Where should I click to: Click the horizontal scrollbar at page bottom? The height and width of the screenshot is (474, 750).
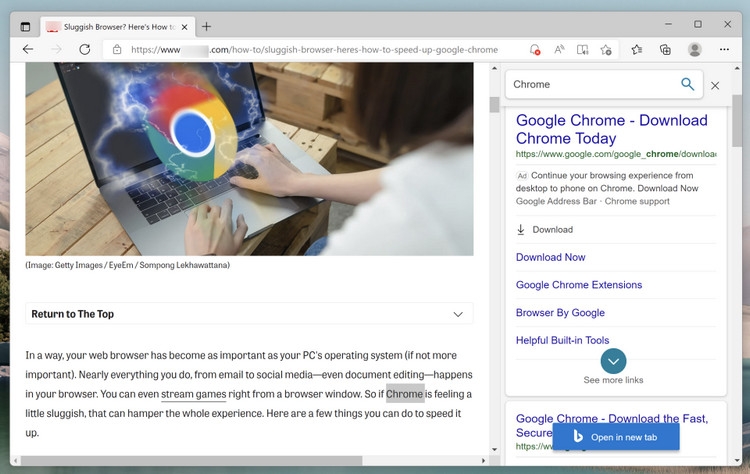click(250, 461)
